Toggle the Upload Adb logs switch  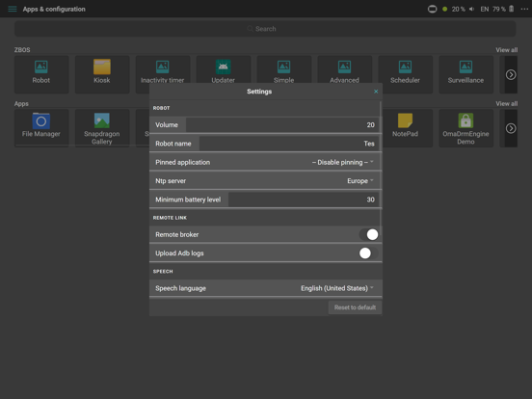tap(369, 253)
